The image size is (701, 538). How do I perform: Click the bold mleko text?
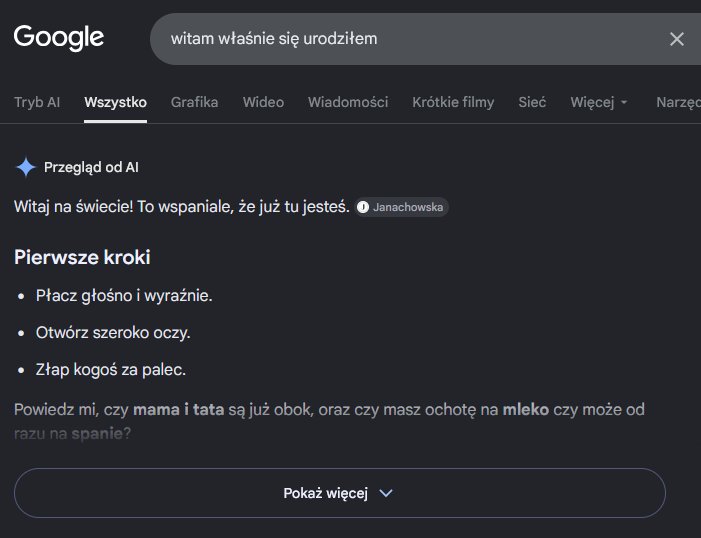[x=526, y=410]
